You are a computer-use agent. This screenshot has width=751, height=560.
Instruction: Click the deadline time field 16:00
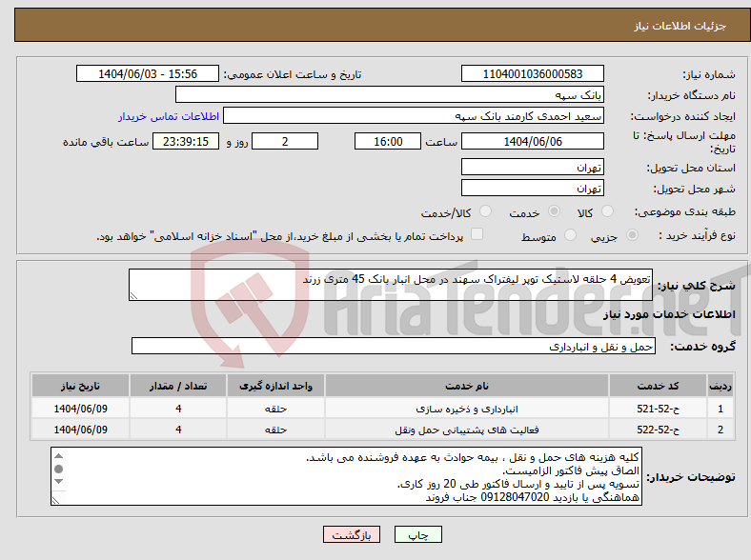point(388,141)
